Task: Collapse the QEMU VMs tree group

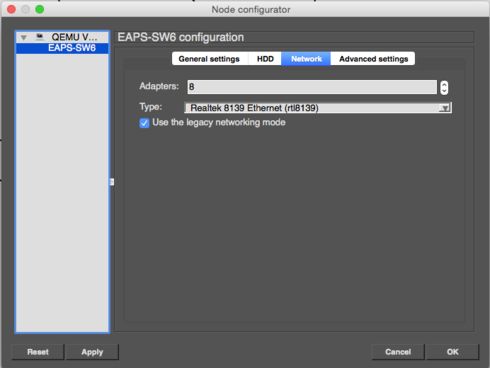Action: (x=24, y=37)
